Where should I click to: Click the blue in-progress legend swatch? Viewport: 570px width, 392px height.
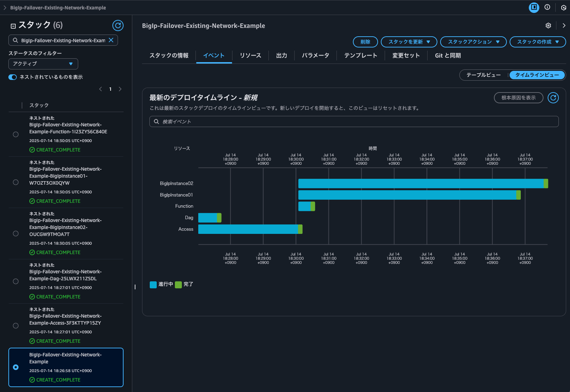[153, 284]
